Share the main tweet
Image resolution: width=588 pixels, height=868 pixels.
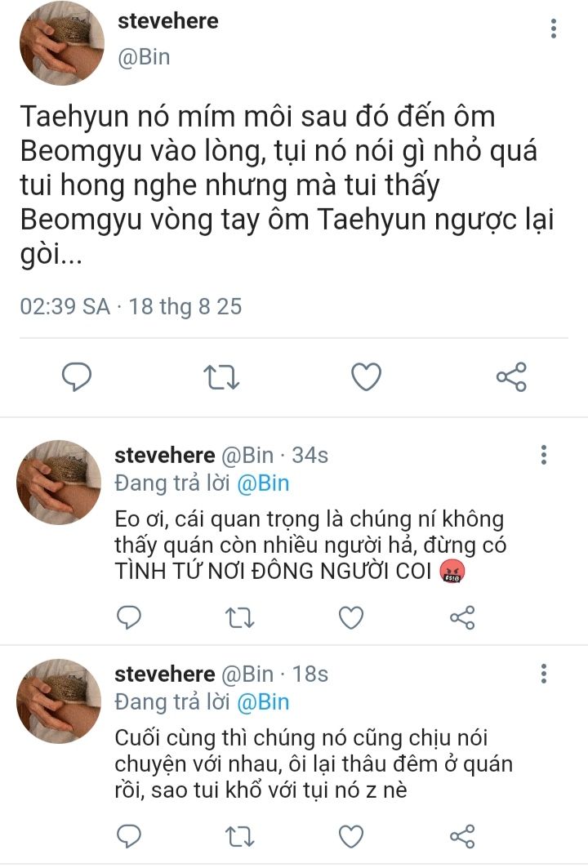(x=511, y=377)
